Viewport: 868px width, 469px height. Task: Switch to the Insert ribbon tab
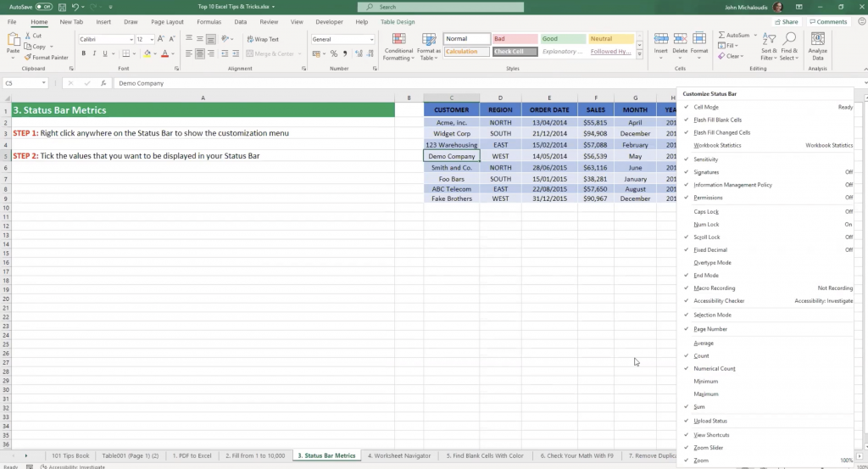(103, 21)
